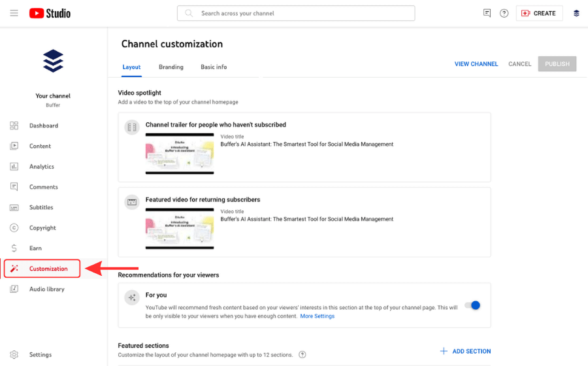Viewport: 588px width, 366px height.
Task: Switch to the Branding tab
Action: pos(171,67)
